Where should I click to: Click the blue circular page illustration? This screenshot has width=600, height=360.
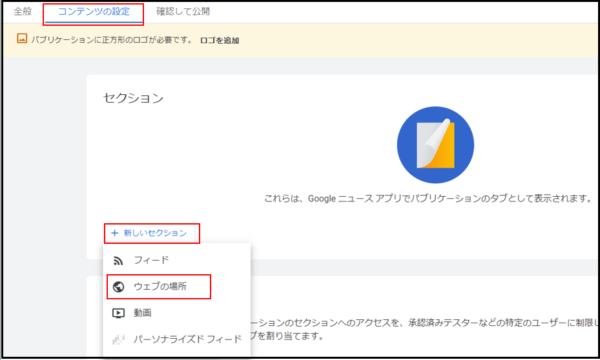pyautogui.click(x=435, y=145)
